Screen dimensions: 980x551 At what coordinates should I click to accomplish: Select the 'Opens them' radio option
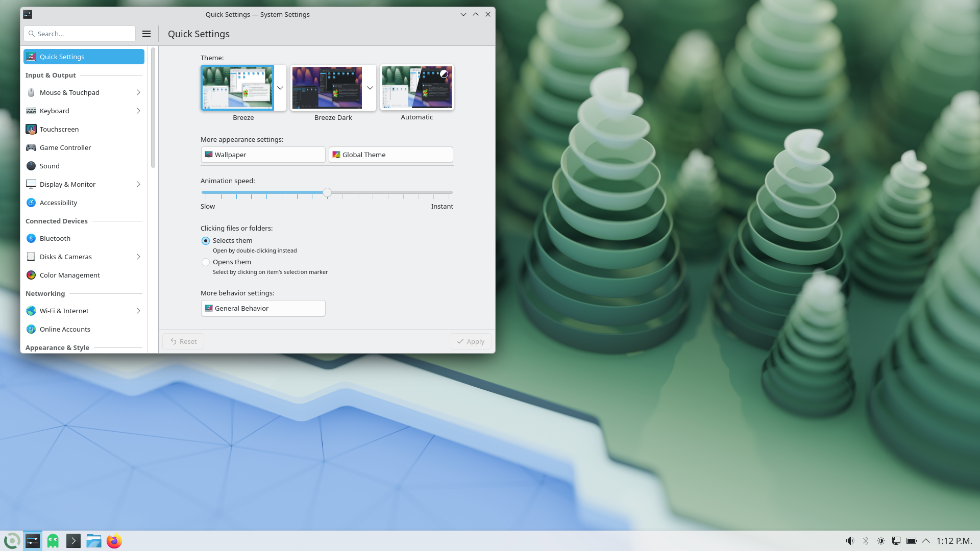click(206, 262)
